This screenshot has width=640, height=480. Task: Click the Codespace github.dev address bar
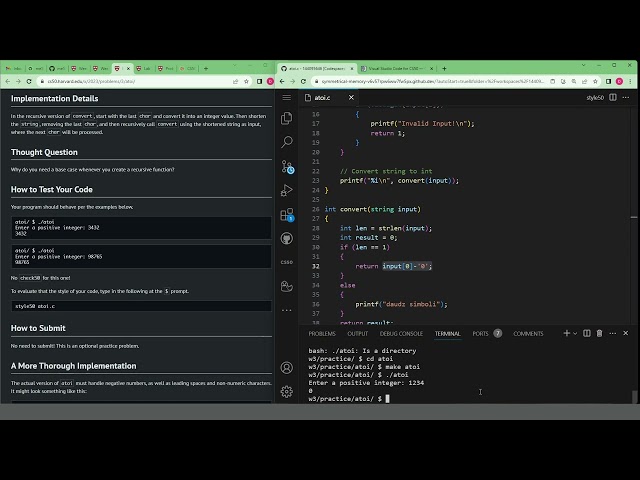(433, 81)
